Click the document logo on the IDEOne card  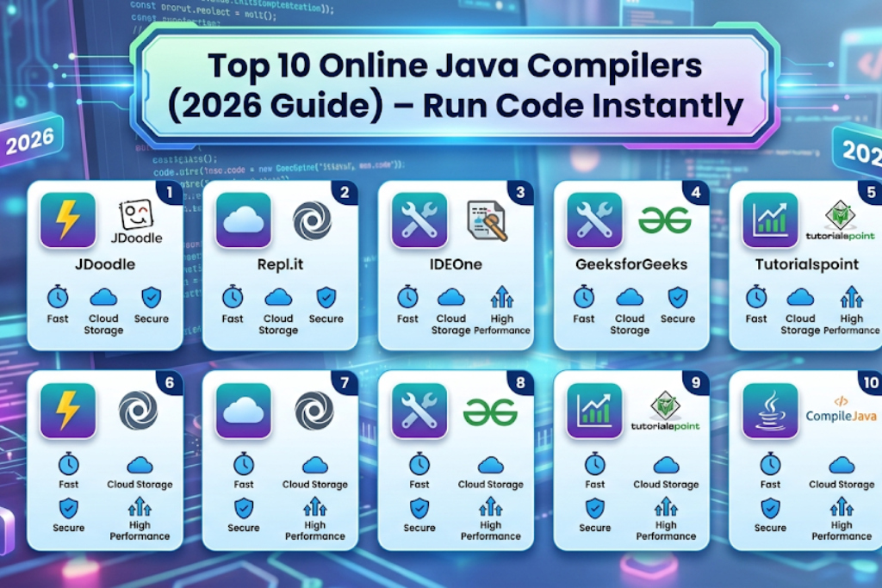[488, 220]
